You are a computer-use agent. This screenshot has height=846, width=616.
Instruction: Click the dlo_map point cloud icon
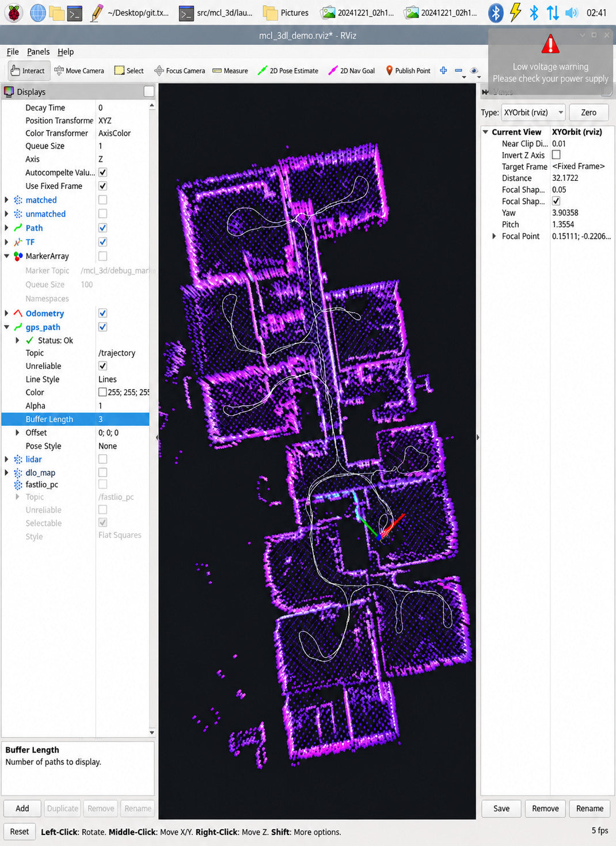pos(18,472)
